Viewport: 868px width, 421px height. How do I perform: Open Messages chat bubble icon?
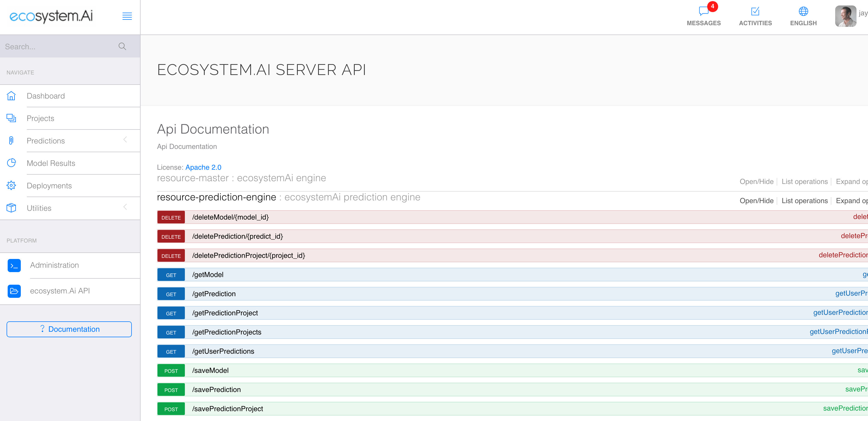(x=704, y=11)
